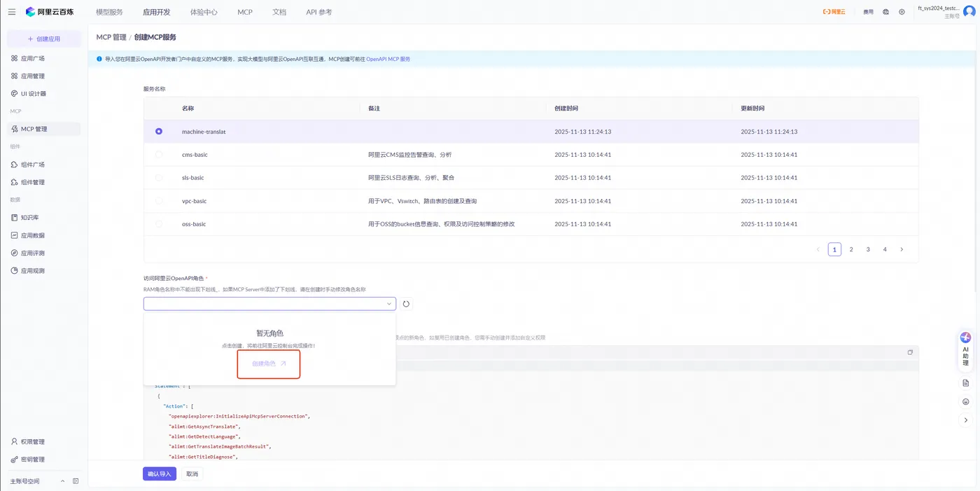The height and width of the screenshot is (491, 980).
Task: Go to page 4 of services
Action: click(885, 249)
